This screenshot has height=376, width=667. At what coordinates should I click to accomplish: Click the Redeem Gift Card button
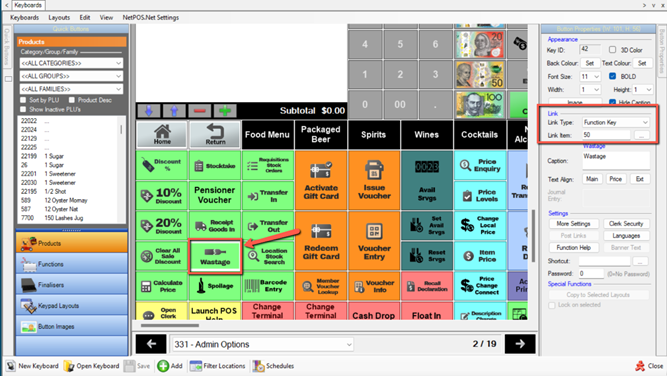click(x=321, y=241)
